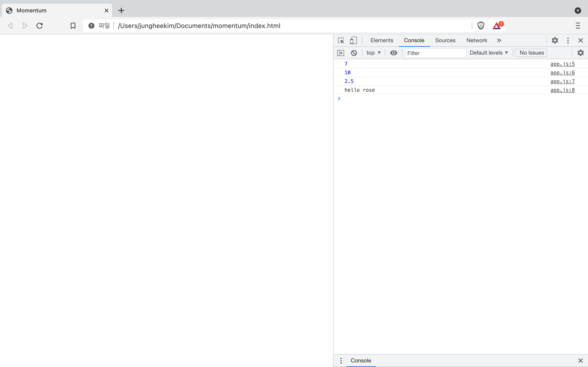Screen dimensions: 588x367
Task: Switch to the Network tab
Action: click(476, 40)
